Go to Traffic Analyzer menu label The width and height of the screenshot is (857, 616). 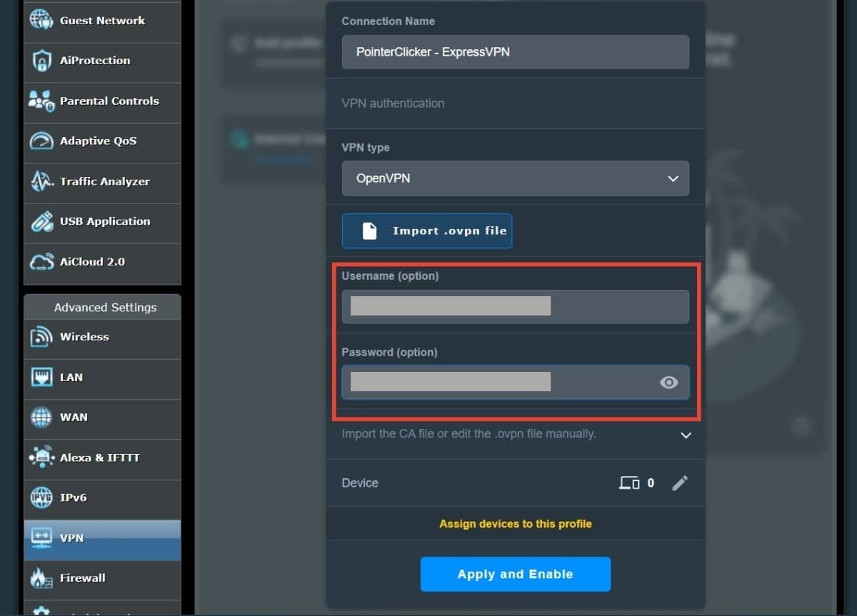(105, 181)
